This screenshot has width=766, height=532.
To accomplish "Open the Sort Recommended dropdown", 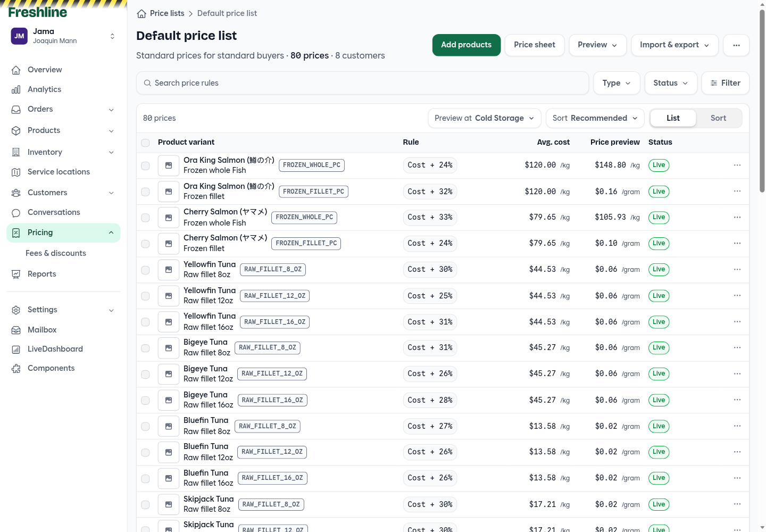I will [595, 118].
